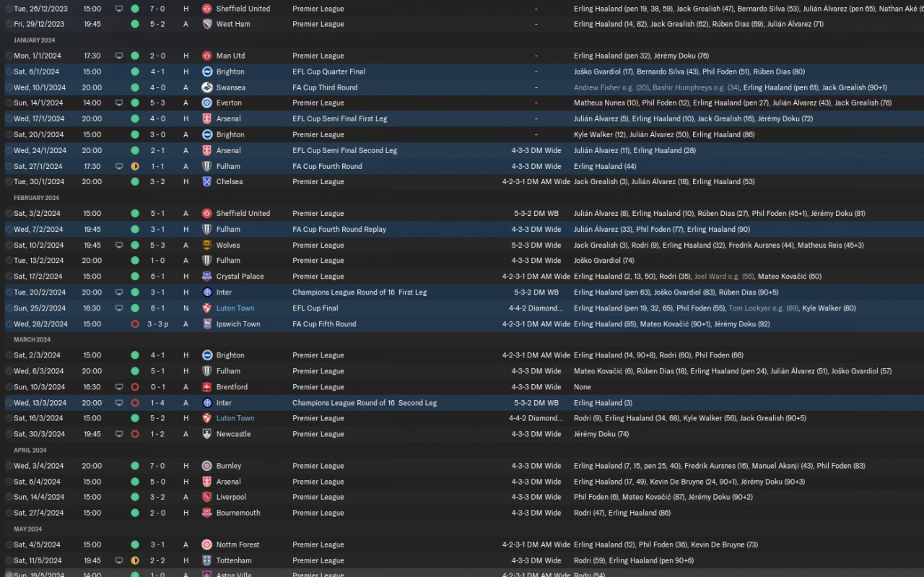
Task: Click scorer 'Jérémy Doku (74)' on Newcastle row
Action: tap(601, 434)
